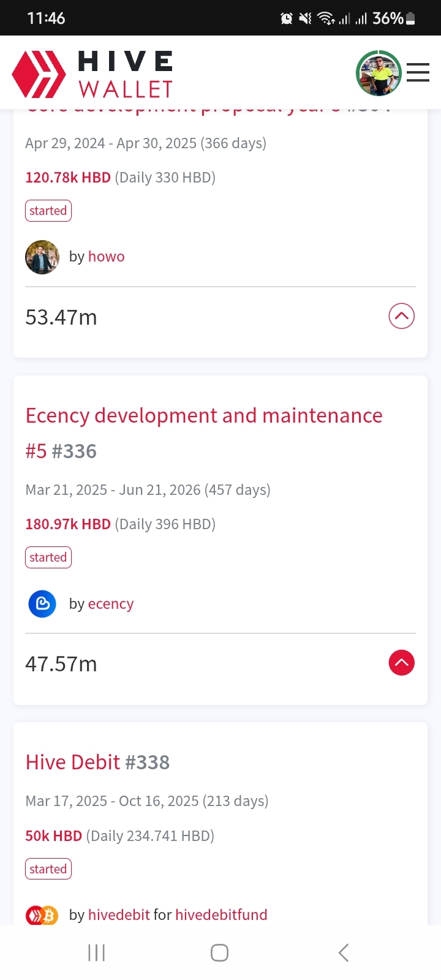Visit howo author link
This screenshot has width=441, height=980.
coord(107,257)
